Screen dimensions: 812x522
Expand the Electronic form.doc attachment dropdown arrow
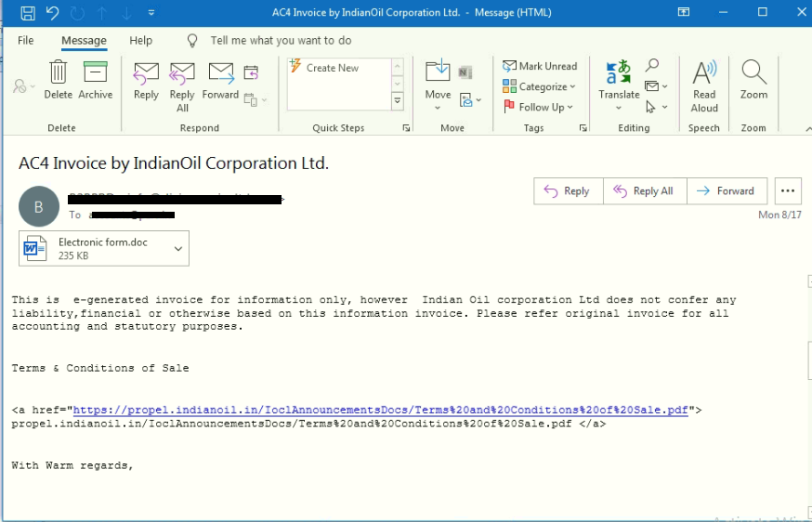(x=178, y=249)
